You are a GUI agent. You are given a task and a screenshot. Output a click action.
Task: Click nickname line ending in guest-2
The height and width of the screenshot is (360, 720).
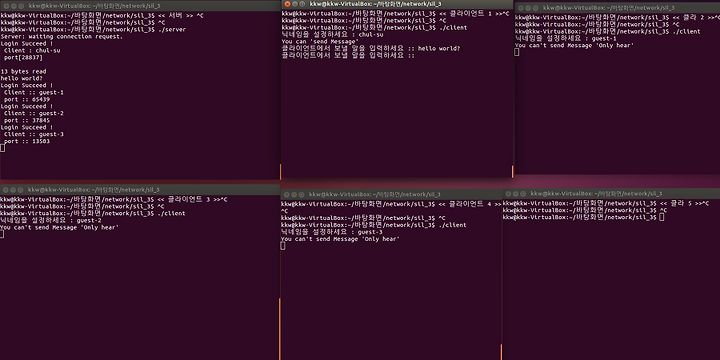point(51,220)
